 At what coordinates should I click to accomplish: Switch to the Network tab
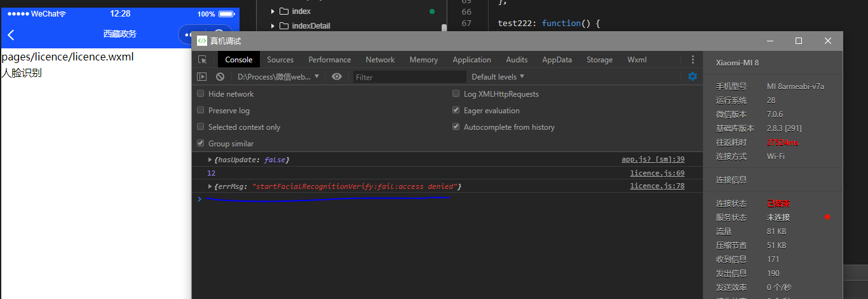(380, 60)
